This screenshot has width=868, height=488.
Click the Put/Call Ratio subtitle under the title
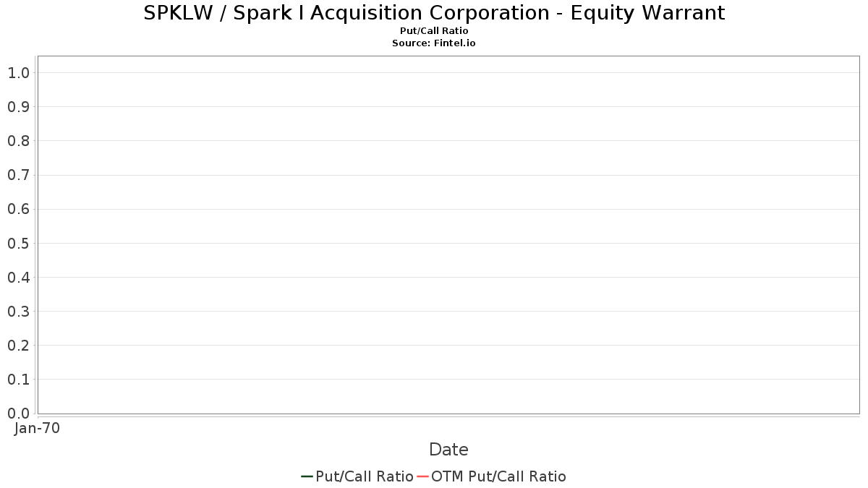[434, 31]
